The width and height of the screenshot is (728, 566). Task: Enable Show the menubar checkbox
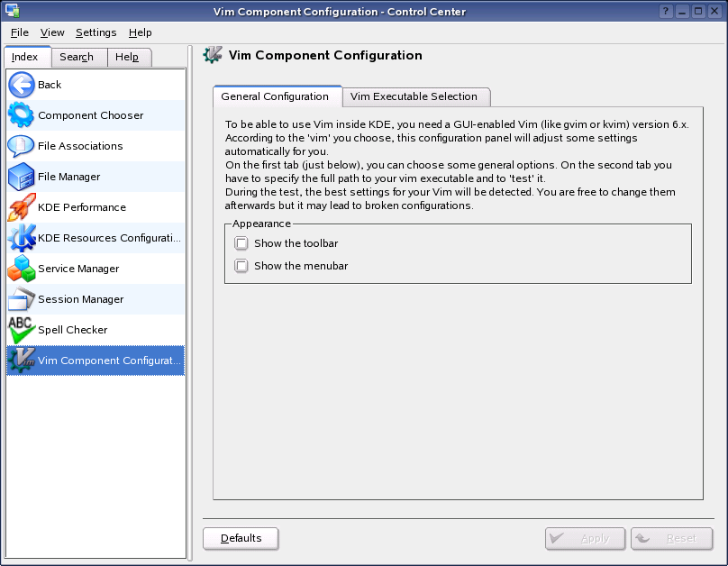(241, 266)
